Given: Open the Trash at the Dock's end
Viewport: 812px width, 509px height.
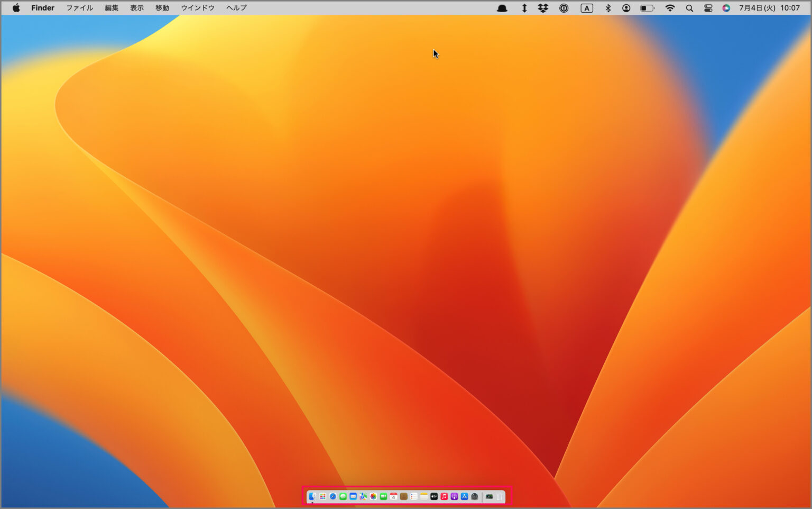Looking at the screenshot, I should (x=501, y=496).
